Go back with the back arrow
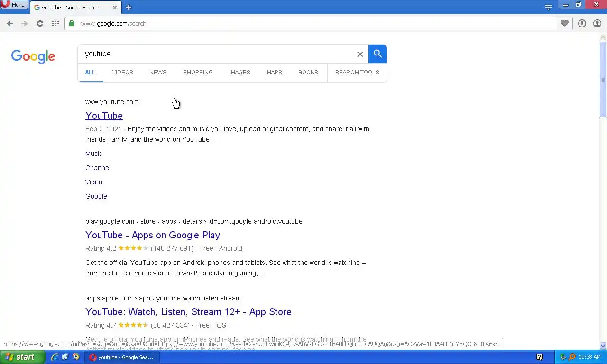607x364 pixels. tap(10, 23)
